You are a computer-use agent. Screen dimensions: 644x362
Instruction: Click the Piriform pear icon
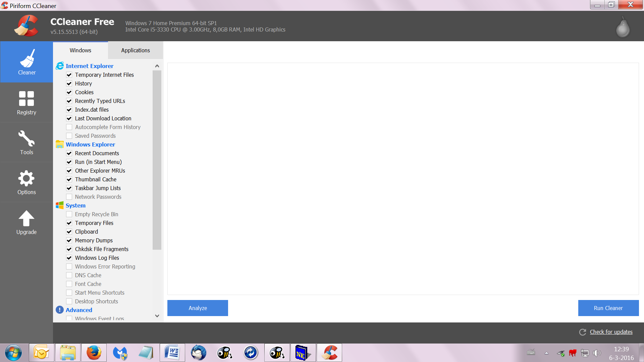click(623, 27)
